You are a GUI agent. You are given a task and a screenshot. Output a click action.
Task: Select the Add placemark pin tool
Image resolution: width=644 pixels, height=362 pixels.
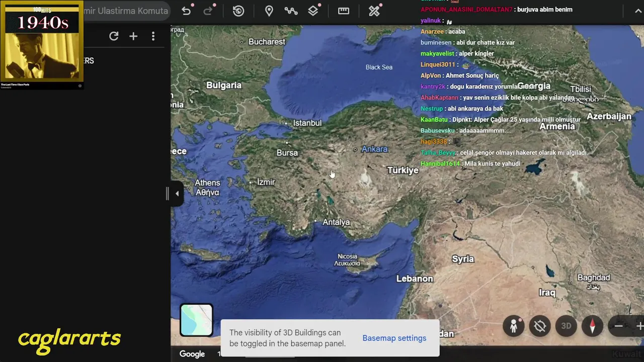pos(269,11)
